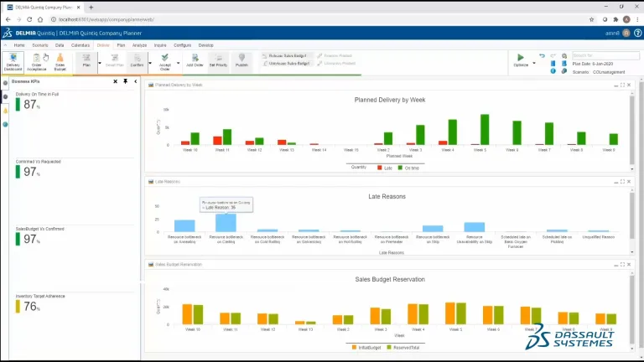Open the Data ribbon tab
This screenshot has height=362, width=644.
(60, 45)
